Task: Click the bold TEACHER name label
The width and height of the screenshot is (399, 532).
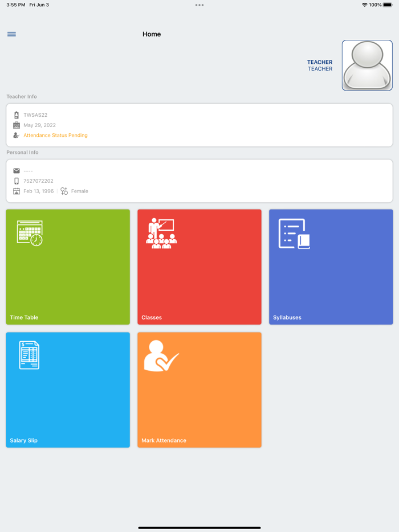Action: pos(320,62)
